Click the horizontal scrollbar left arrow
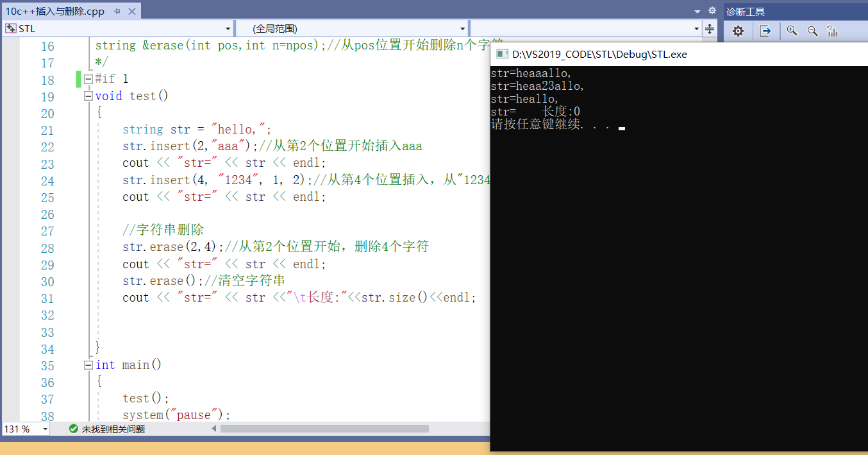Screen dimensions: 868x455 point(215,429)
